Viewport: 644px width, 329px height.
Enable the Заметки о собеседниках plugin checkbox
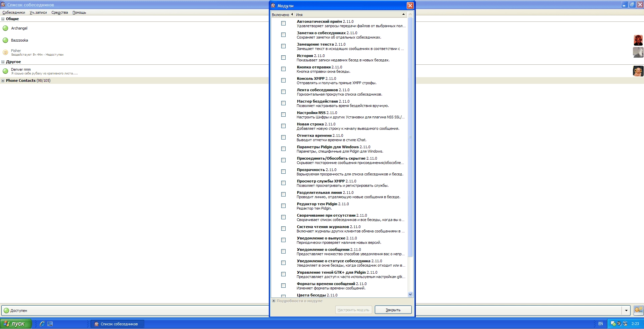[x=283, y=35]
